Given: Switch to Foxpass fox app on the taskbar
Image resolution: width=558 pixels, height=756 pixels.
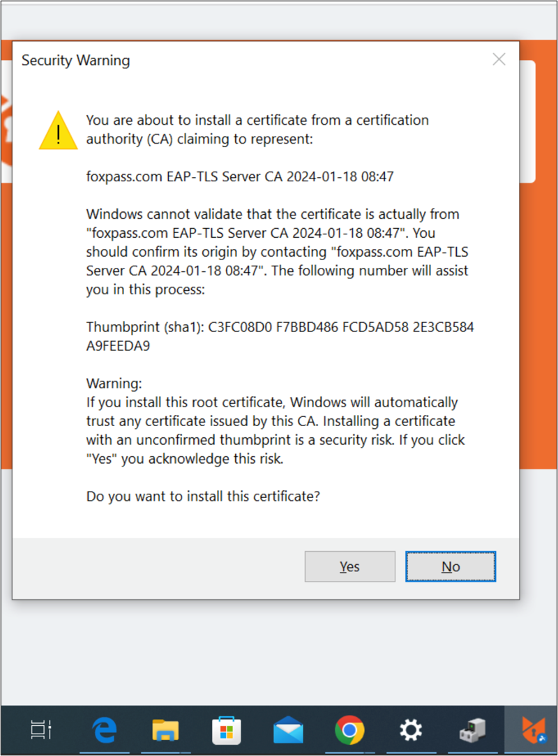Looking at the screenshot, I should (x=534, y=729).
